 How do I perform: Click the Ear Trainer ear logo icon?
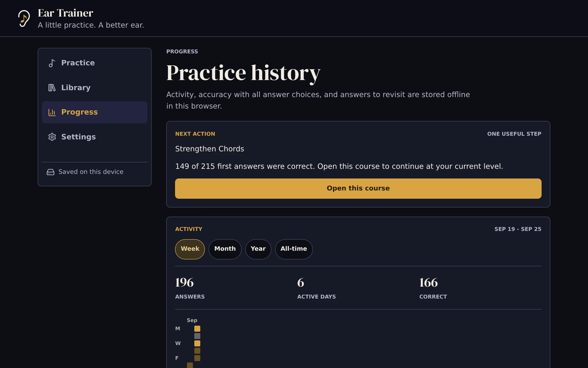[24, 18]
